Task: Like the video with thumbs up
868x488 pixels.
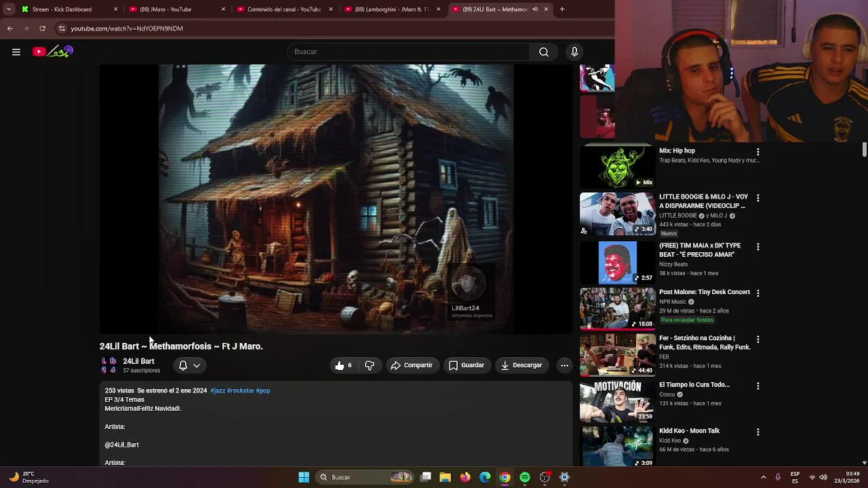Action: tap(344, 365)
